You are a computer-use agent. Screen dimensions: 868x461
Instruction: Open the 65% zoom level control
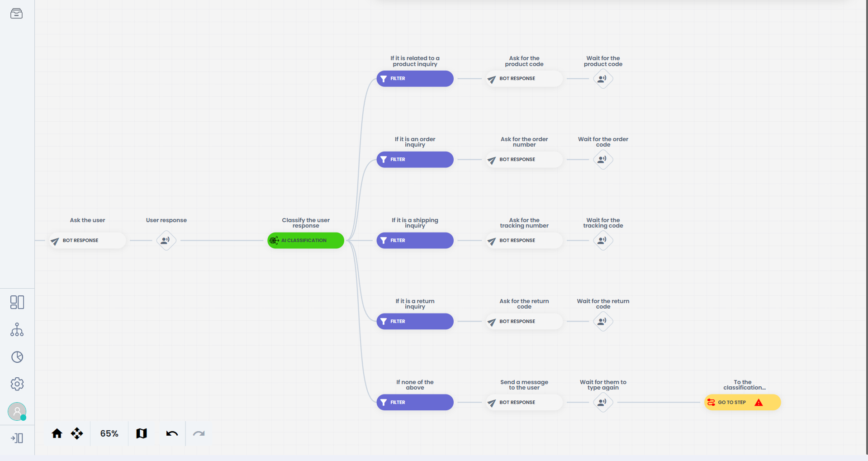tap(109, 433)
